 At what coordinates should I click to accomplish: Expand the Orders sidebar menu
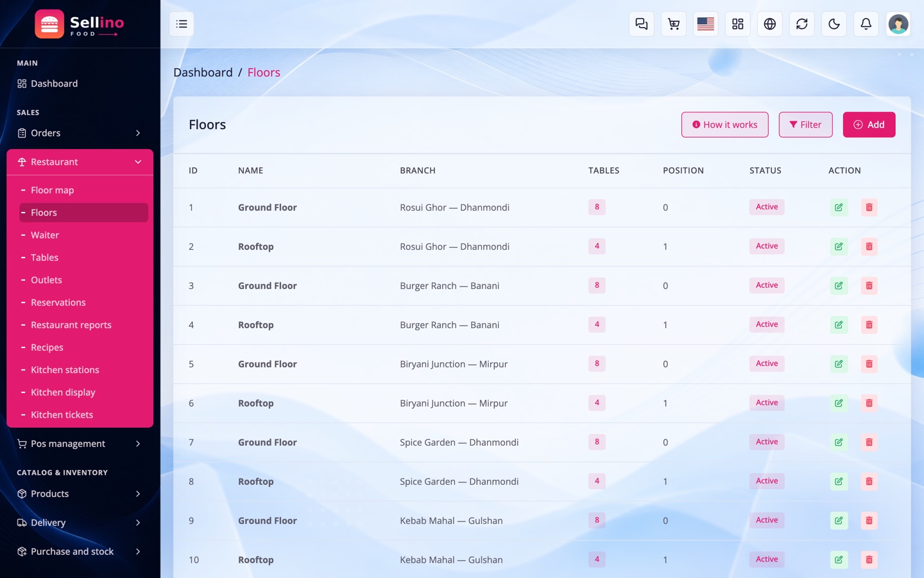tap(80, 133)
